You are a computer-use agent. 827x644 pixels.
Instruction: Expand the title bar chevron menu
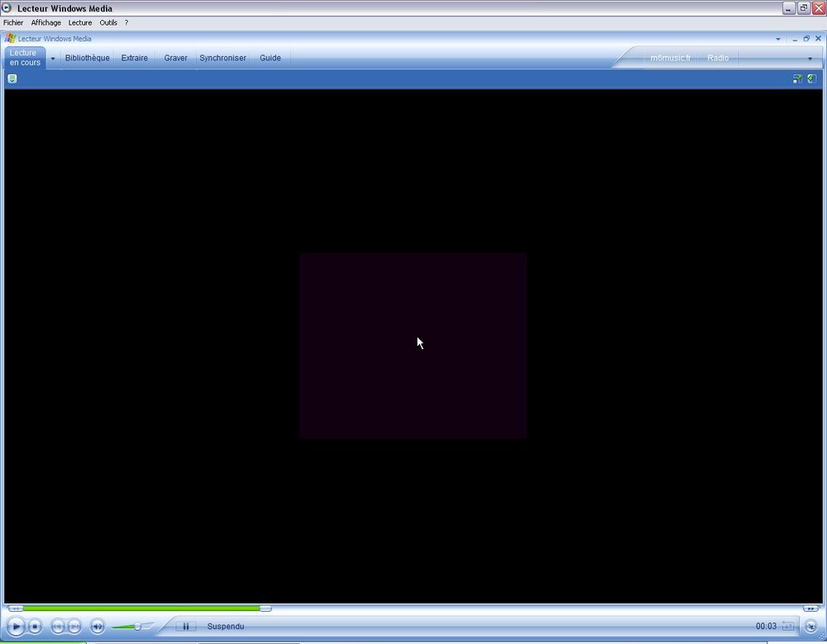click(x=777, y=38)
